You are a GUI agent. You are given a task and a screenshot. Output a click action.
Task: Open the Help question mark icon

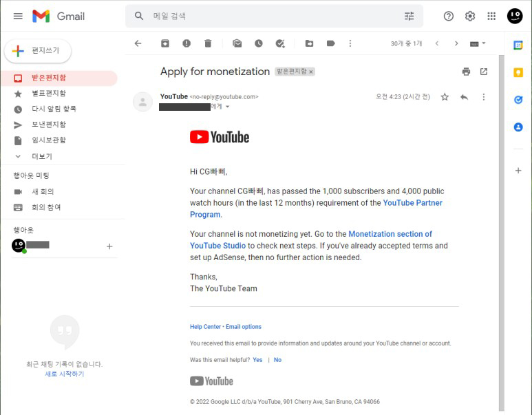coord(449,16)
